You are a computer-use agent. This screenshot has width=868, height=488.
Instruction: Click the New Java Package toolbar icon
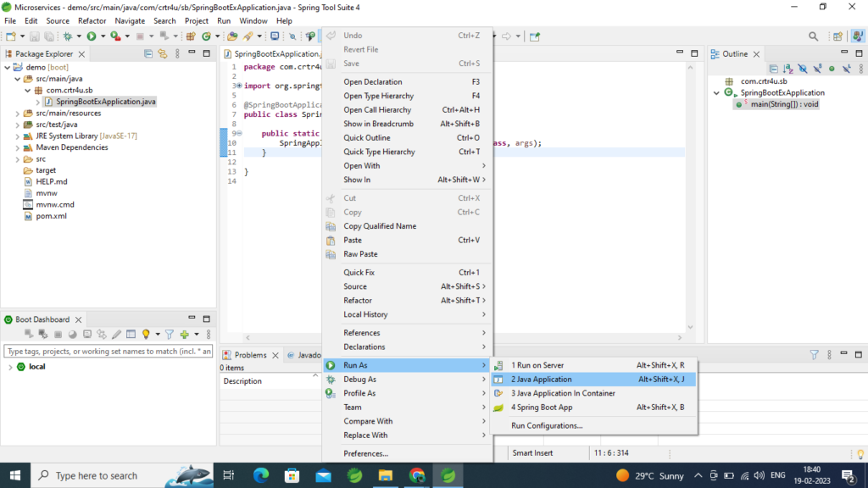pyautogui.click(x=191, y=36)
